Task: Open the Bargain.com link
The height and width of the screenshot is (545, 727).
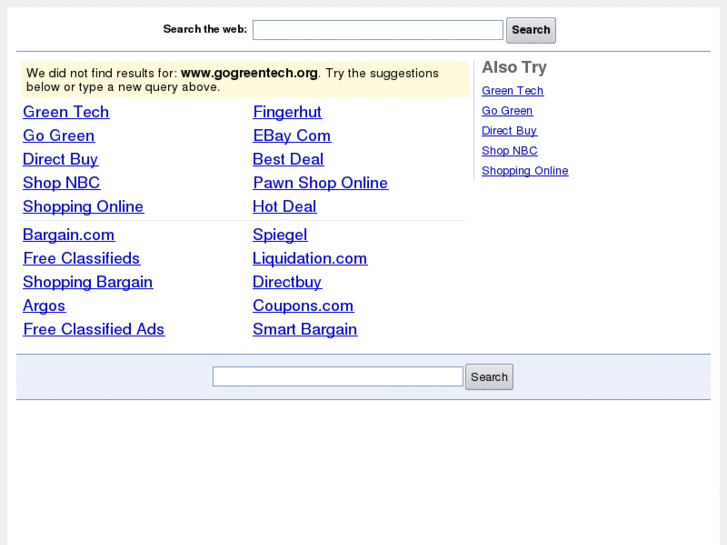Action: point(69,235)
